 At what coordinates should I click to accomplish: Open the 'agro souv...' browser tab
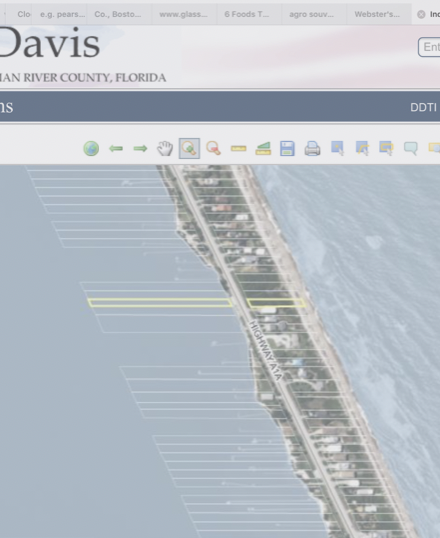[311, 14]
